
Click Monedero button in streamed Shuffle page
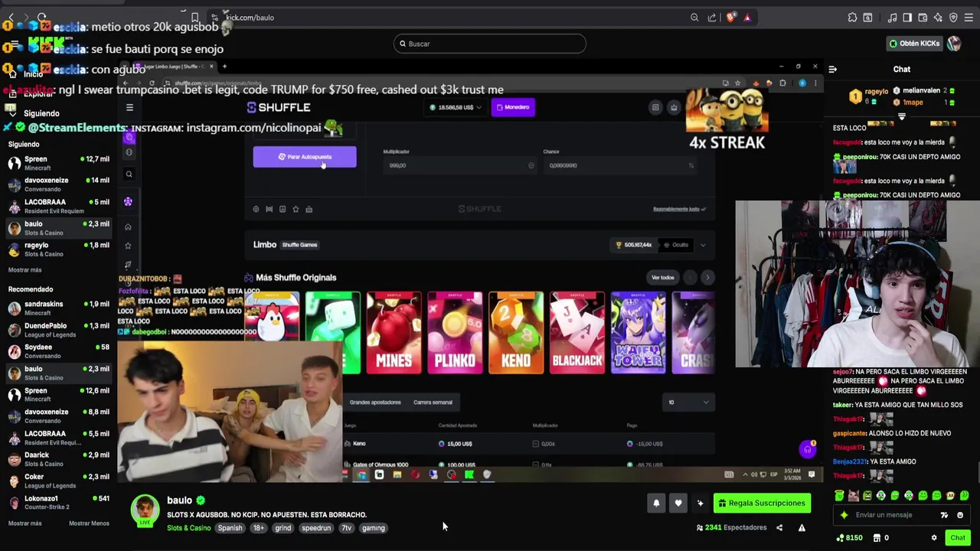(513, 107)
